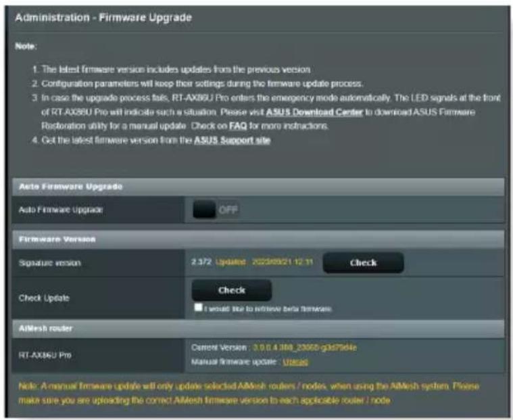Open the ASUS Download Center link
Viewport: 513px width, 420px height.
(314, 112)
